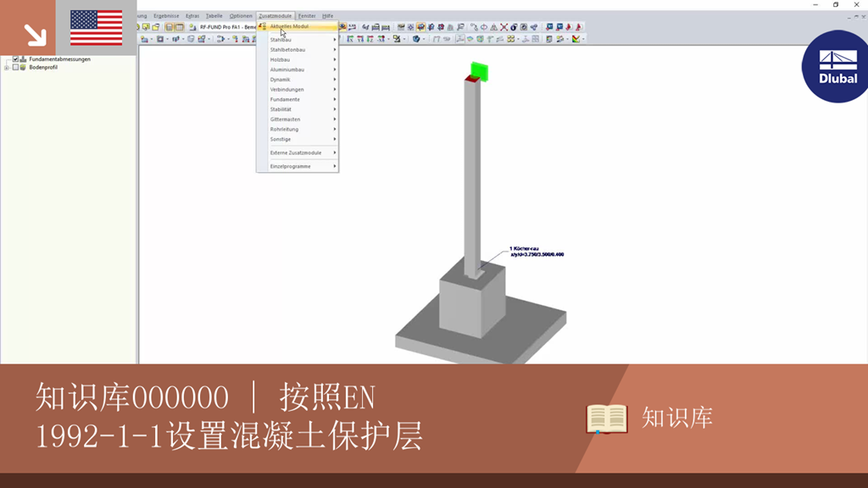Image resolution: width=868 pixels, height=488 pixels.
Task: Click the colored results panel icon
Action: pos(548,39)
